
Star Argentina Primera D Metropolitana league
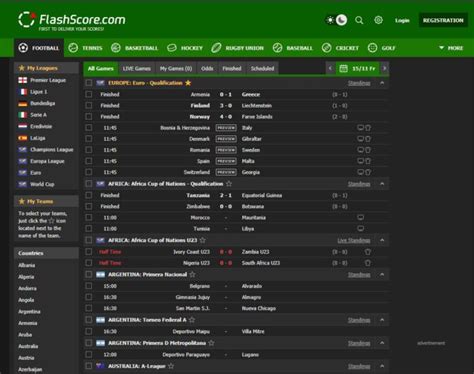pyautogui.click(x=211, y=343)
